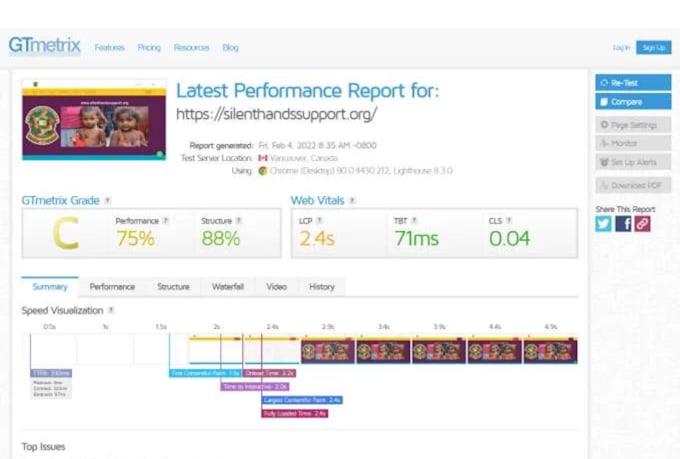This screenshot has width=680, height=459.
Task: Click the grade letter C
Action: pos(66,234)
